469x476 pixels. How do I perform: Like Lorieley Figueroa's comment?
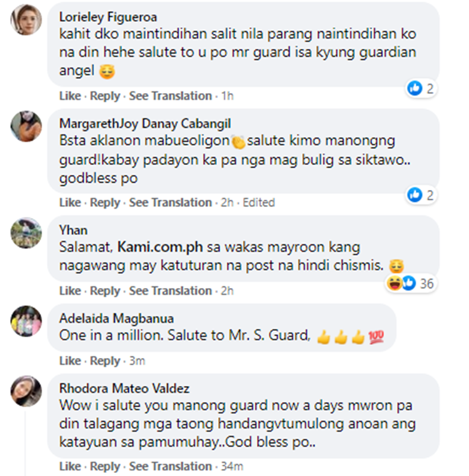(x=70, y=96)
